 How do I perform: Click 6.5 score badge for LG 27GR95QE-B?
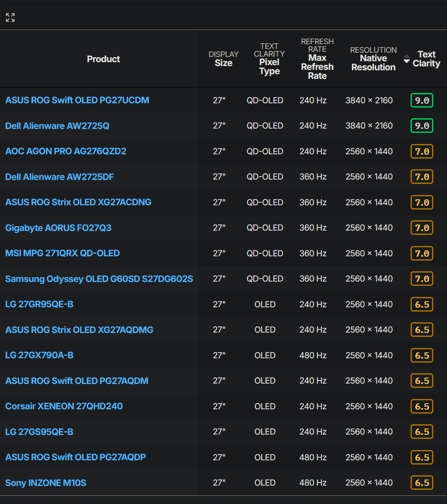(422, 304)
